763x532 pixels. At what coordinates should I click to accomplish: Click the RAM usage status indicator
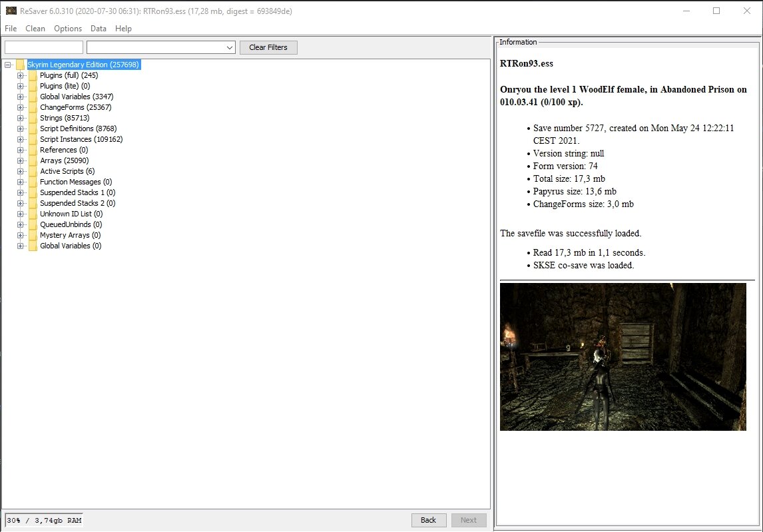[44, 520]
